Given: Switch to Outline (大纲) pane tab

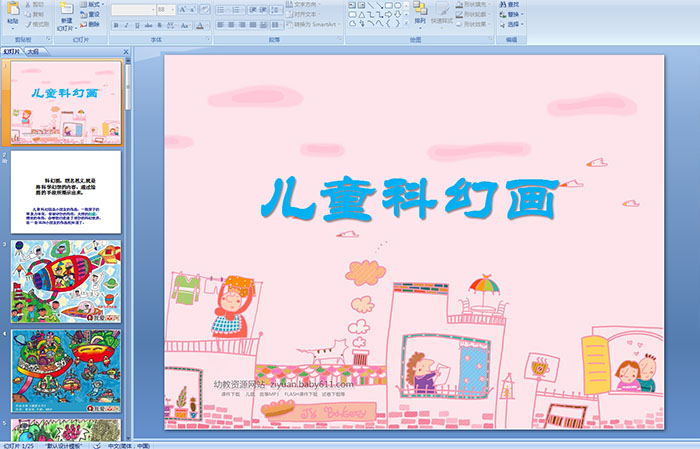Looking at the screenshot, I should (33, 52).
